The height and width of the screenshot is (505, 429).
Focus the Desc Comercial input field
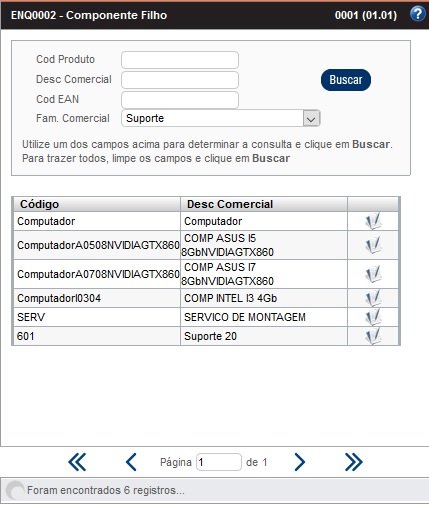(x=180, y=80)
